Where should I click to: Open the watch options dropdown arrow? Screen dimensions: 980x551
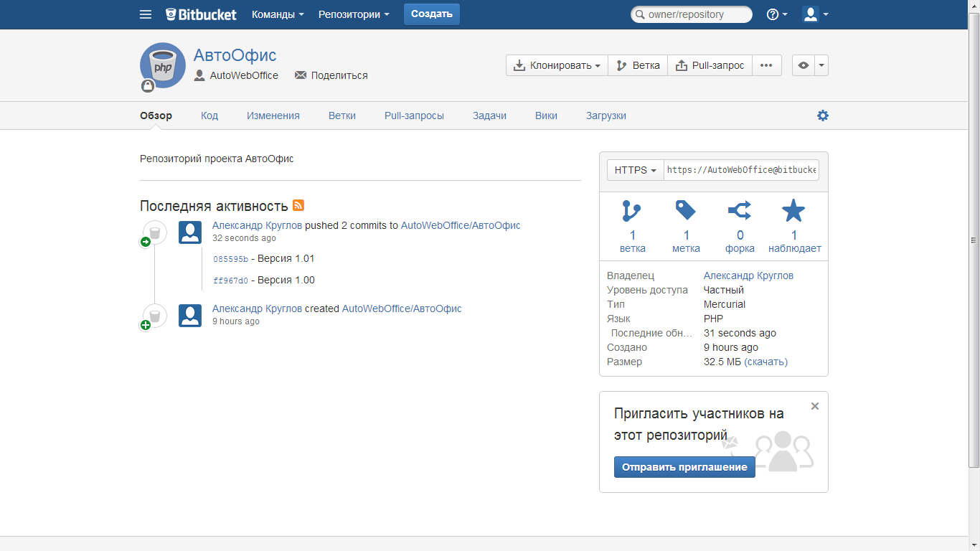click(x=821, y=65)
